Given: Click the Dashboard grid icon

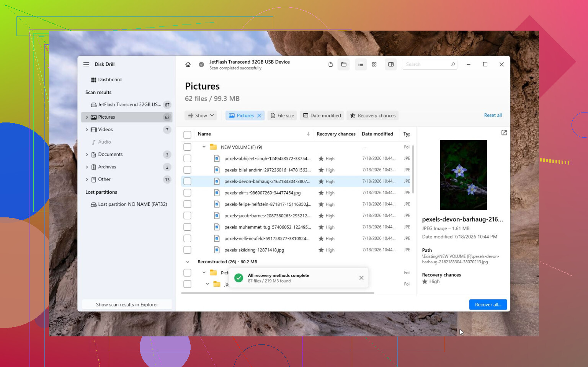Looking at the screenshot, I should click(93, 80).
